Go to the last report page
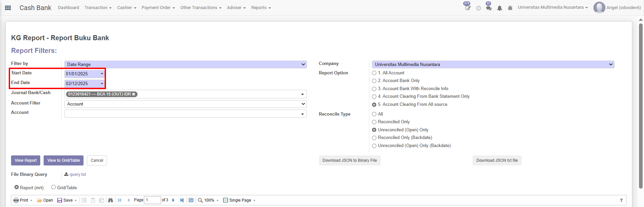This screenshot has height=207, width=644. click(182, 200)
